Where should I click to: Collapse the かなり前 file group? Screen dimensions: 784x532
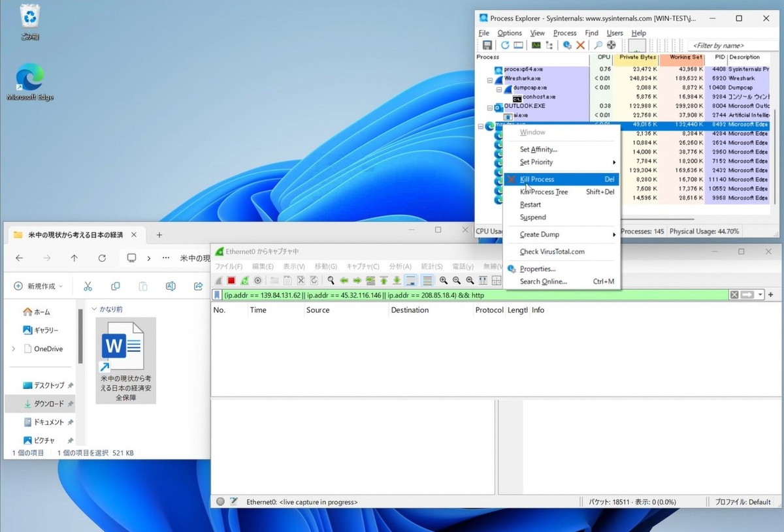tap(94, 309)
